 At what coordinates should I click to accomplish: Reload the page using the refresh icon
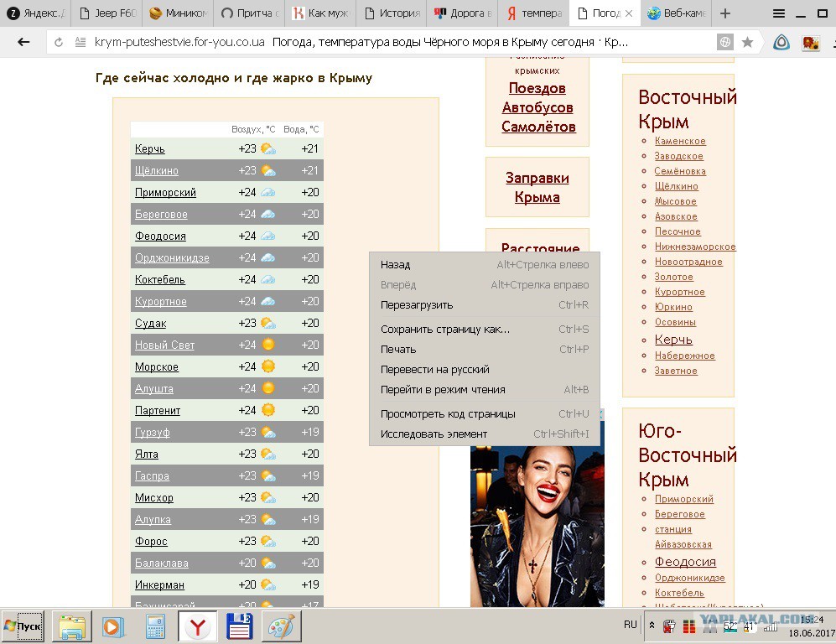[59, 42]
